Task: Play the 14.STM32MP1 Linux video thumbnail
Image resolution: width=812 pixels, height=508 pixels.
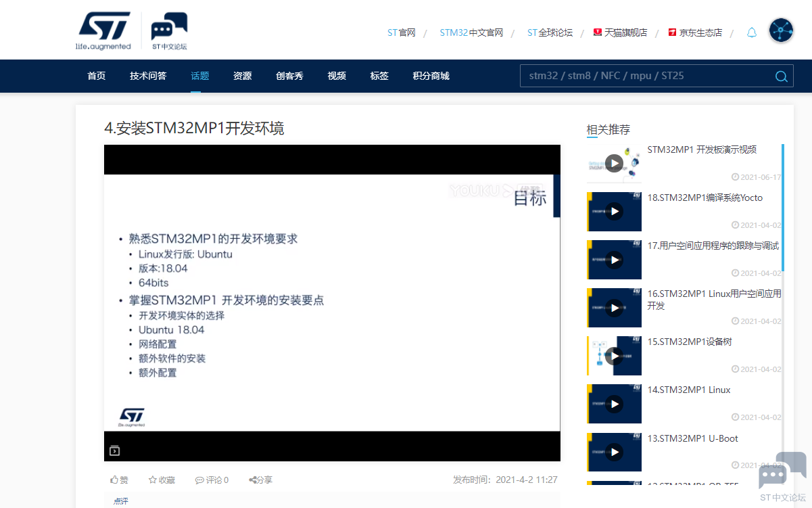Action: [x=614, y=404]
